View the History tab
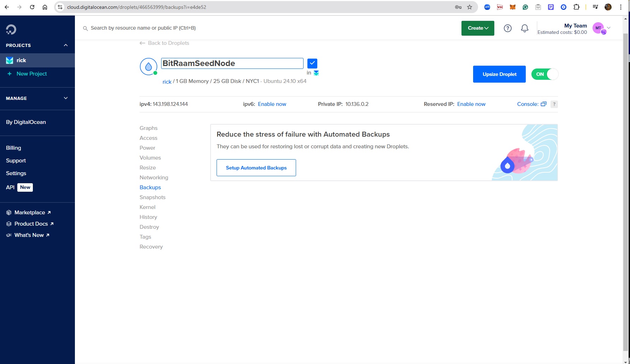 pyautogui.click(x=148, y=217)
